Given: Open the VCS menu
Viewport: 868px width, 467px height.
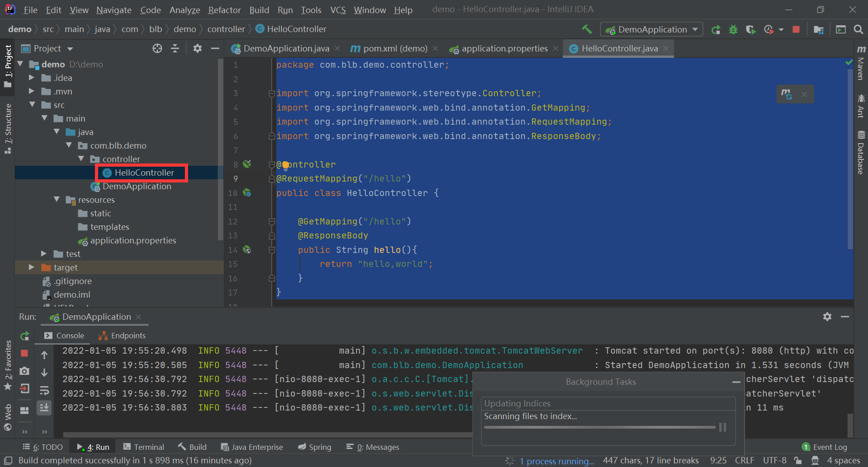Looking at the screenshot, I should tap(338, 10).
